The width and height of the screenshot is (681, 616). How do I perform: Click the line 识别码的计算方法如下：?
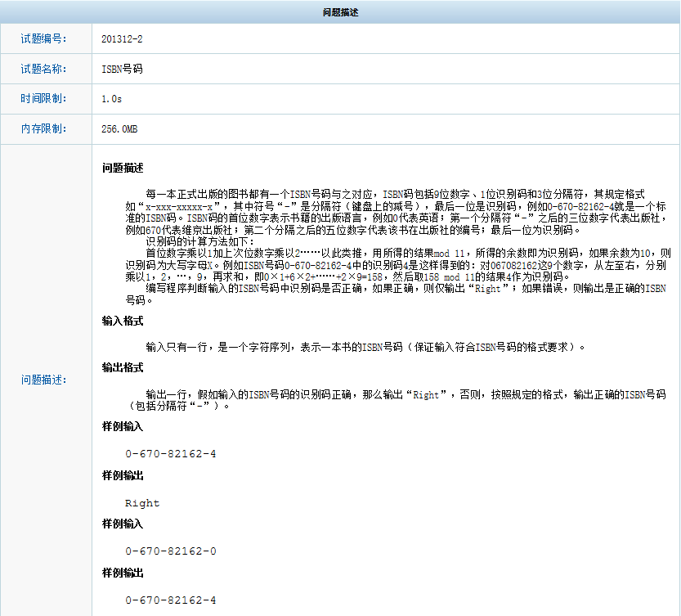click(x=199, y=241)
